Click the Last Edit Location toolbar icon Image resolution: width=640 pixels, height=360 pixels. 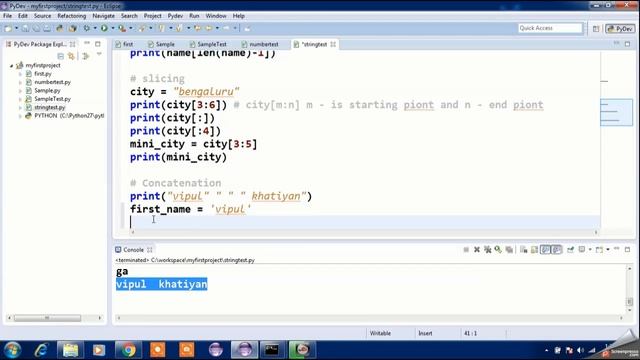click(197, 28)
